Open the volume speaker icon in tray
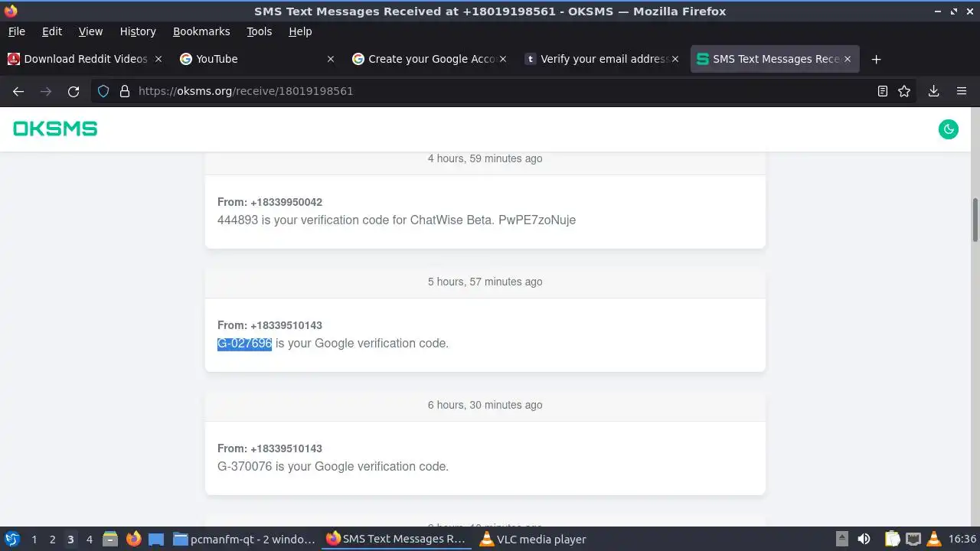The width and height of the screenshot is (980, 551). click(864, 539)
